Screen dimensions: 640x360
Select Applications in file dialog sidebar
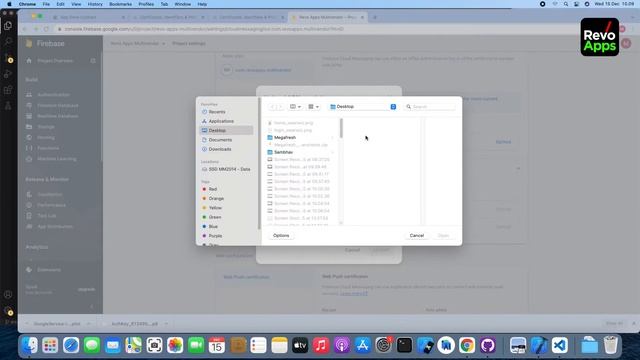pyautogui.click(x=226, y=121)
